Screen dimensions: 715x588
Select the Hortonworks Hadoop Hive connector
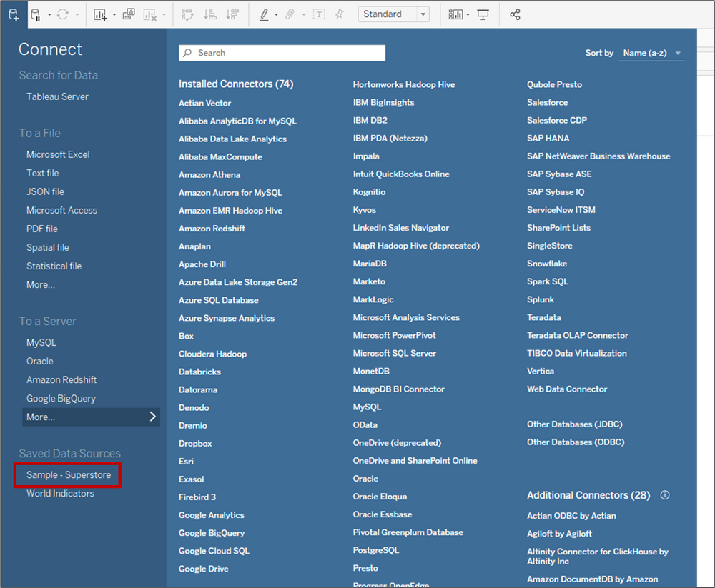click(403, 84)
